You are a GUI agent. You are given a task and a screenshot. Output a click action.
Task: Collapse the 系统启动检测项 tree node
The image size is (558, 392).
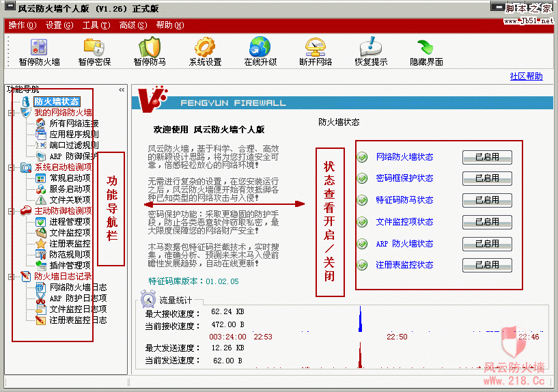coord(12,167)
